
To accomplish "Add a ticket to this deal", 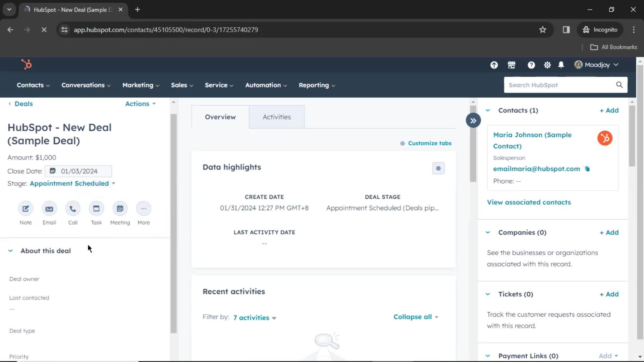I will [x=609, y=294].
